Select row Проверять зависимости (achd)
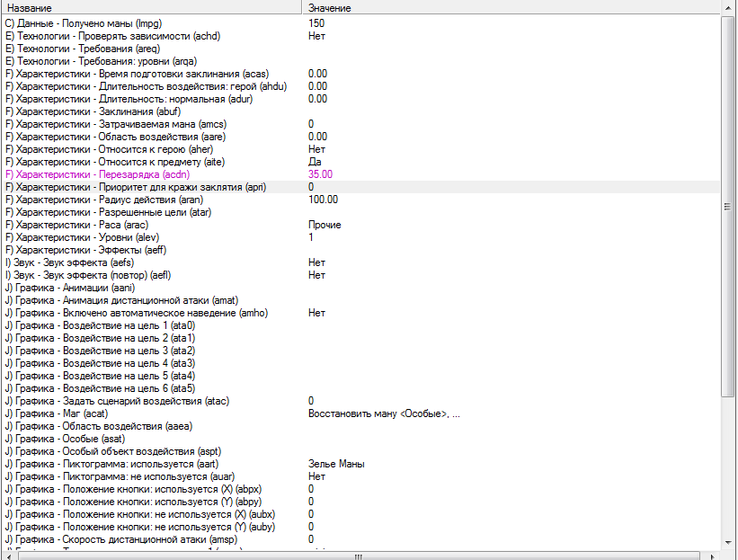The height and width of the screenshot is (560, 738). [x=361, y=36]
